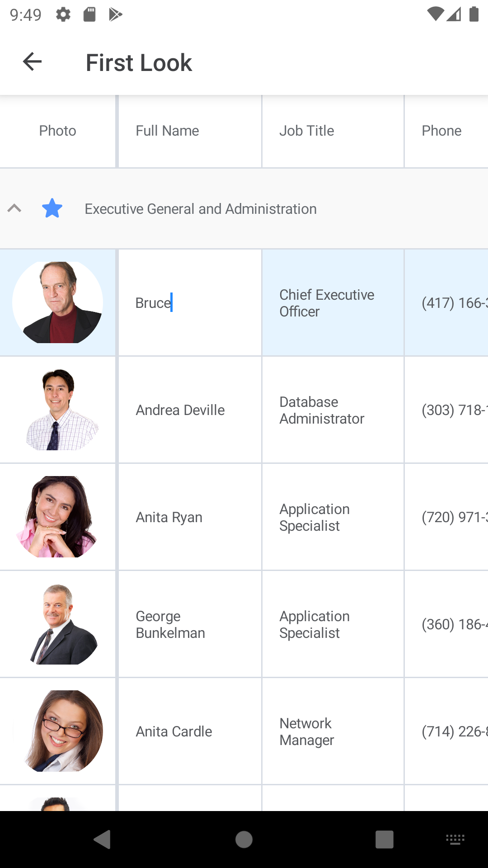Tap the Play Store icon in the status bar
The height and width of the screenshot is (868, 488).
(115, 14)
